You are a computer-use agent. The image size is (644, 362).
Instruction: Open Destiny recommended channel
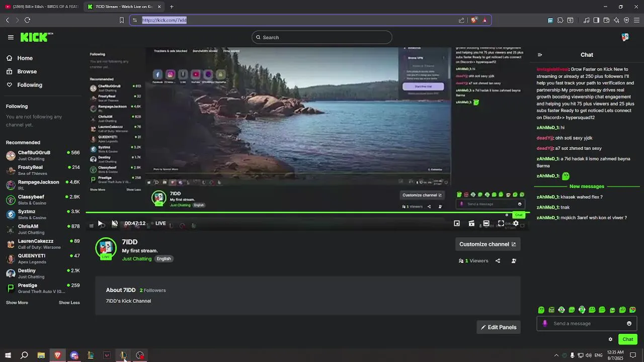43,274
